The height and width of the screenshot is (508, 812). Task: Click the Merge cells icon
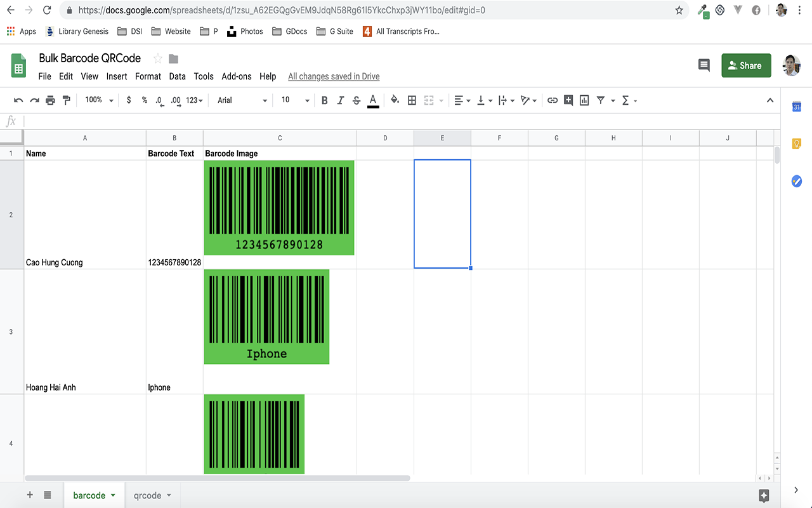pos(429,100)
